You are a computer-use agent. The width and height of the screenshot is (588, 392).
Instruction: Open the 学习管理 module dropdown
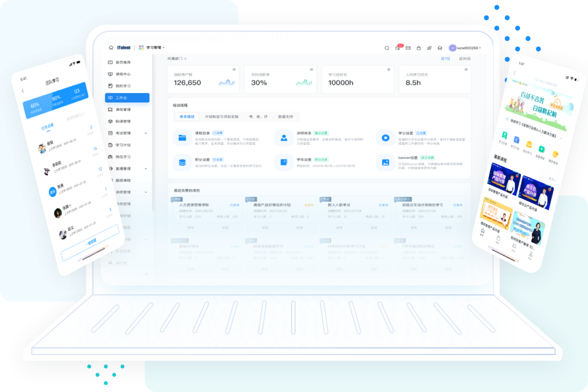tap(154, 48)
